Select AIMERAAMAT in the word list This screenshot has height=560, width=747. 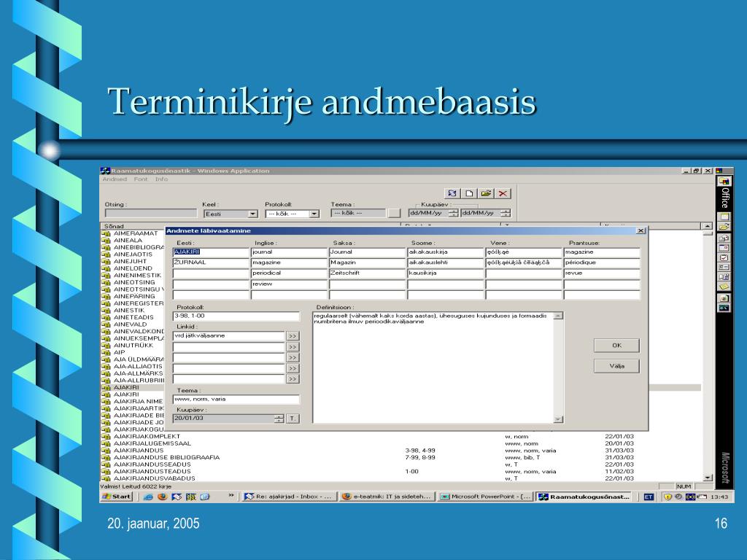tap(135, 233)
